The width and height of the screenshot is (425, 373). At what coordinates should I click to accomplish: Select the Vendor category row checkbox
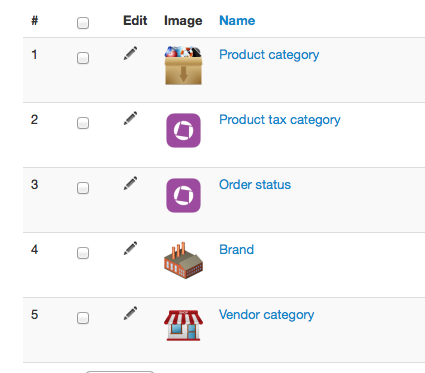[x=83, y=318]
